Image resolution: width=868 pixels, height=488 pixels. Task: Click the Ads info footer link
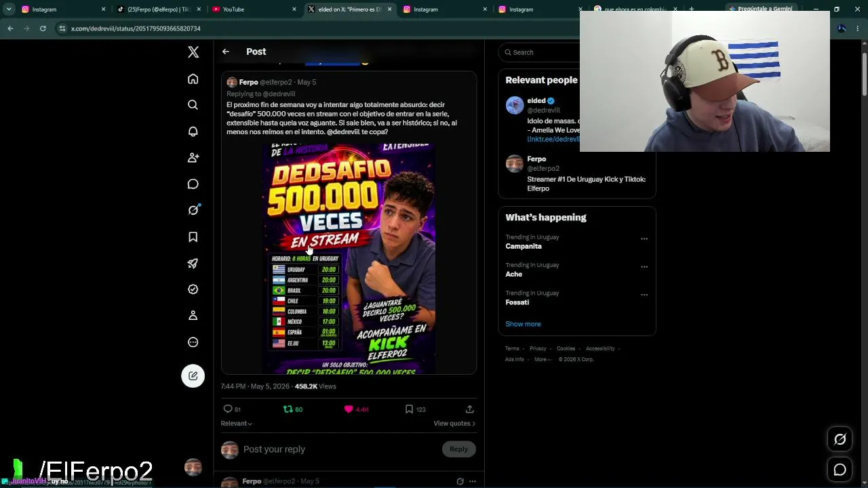[x=515, y=359]
